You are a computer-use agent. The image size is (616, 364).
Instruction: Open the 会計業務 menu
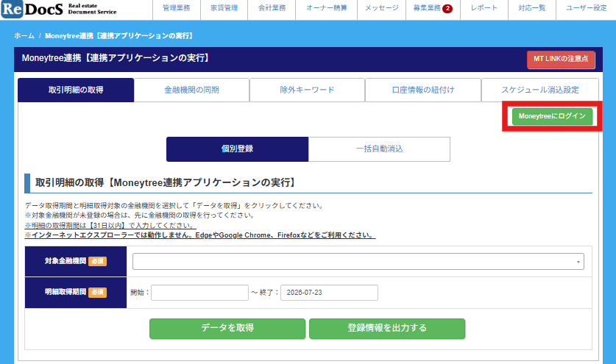[272, 8]
